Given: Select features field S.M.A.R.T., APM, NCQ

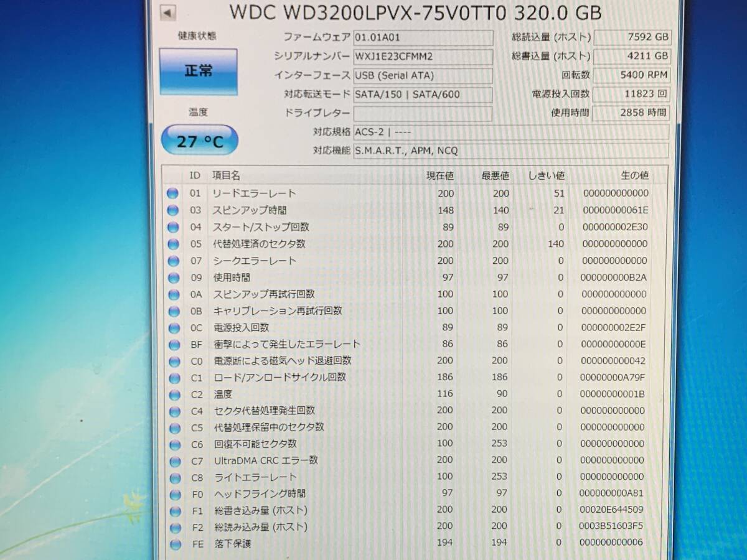Looking at the screenshot, I should click(x=511, y=151).
